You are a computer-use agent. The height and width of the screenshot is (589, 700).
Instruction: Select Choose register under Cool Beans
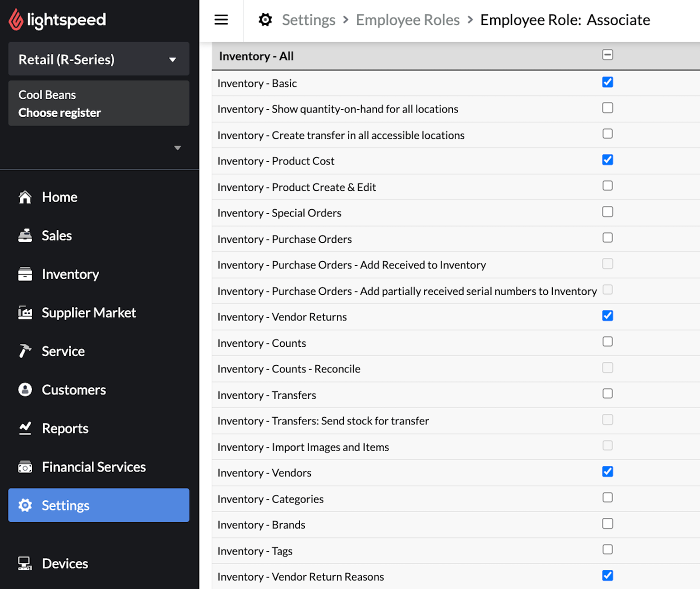click(x=59, y=112)
